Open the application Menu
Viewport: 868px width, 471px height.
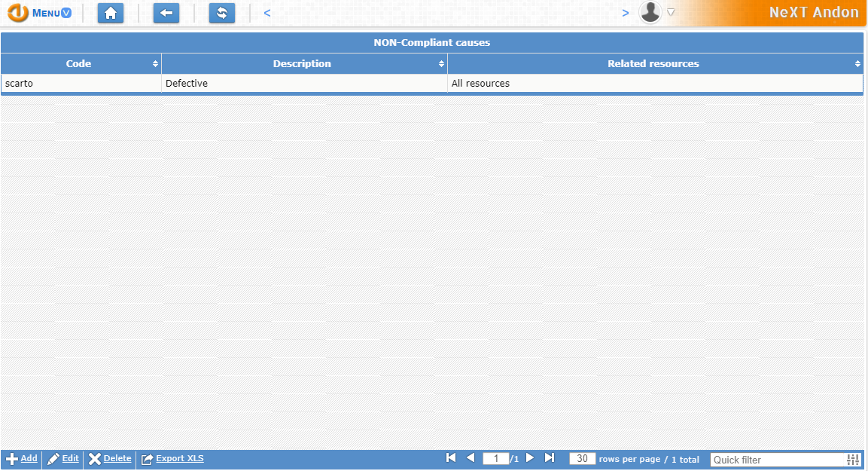40,13
